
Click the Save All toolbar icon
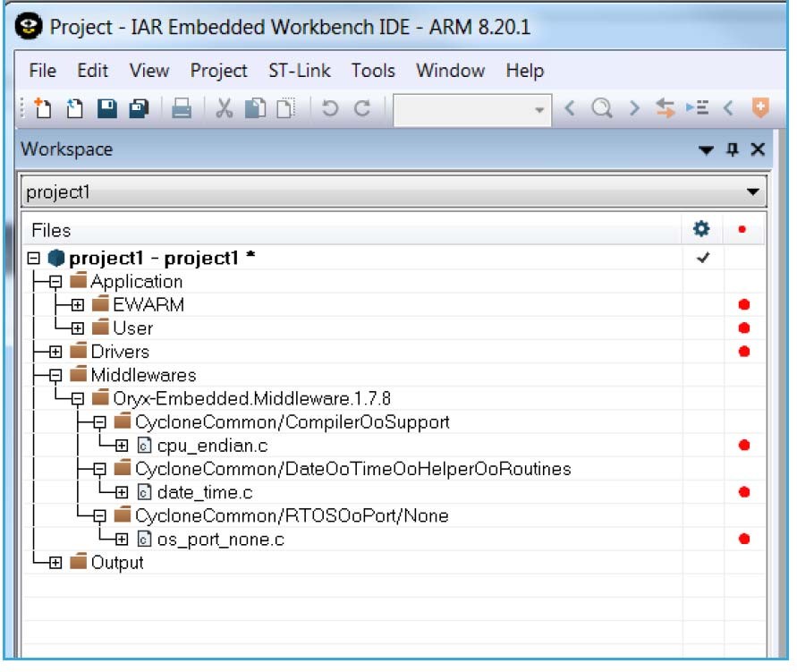[139, 108]
